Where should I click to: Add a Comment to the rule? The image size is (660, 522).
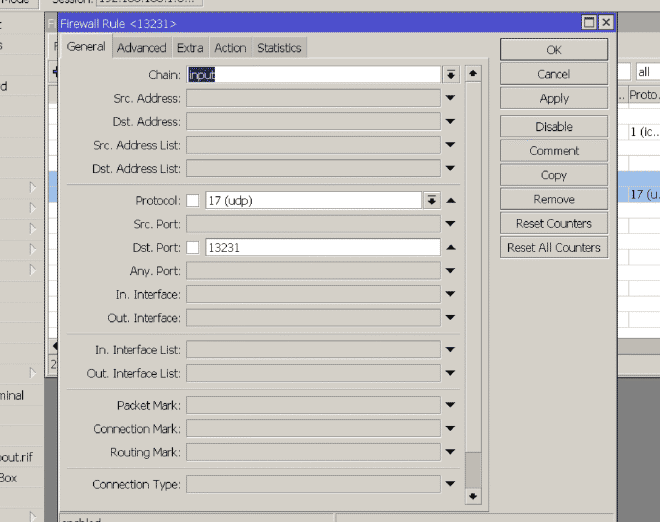tap(554, 151)
